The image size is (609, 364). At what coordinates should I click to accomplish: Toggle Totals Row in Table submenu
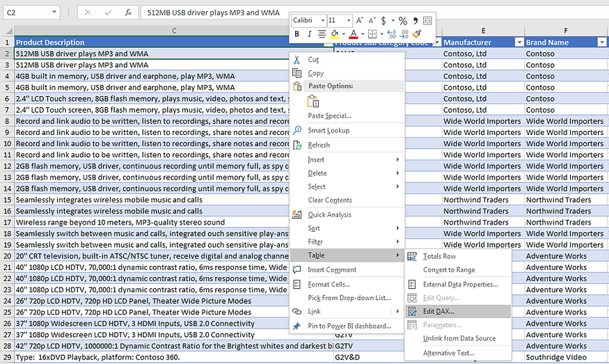click(x=458, y=256)
